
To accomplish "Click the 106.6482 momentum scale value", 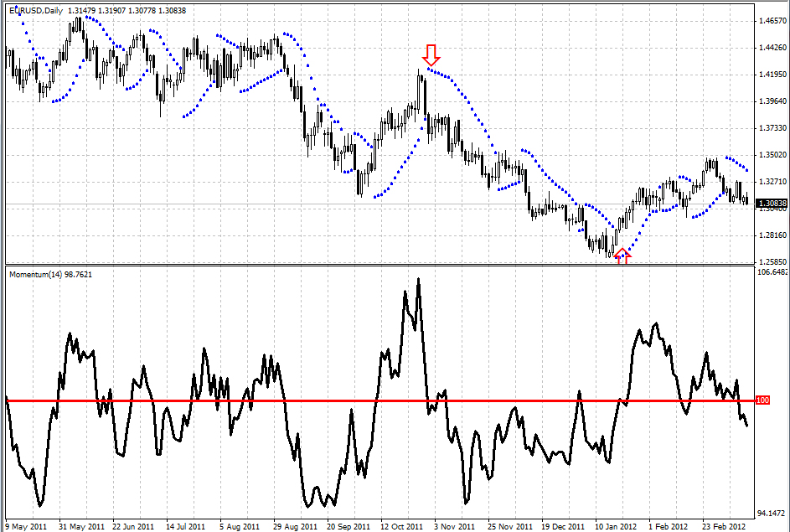I will (772, 272).
